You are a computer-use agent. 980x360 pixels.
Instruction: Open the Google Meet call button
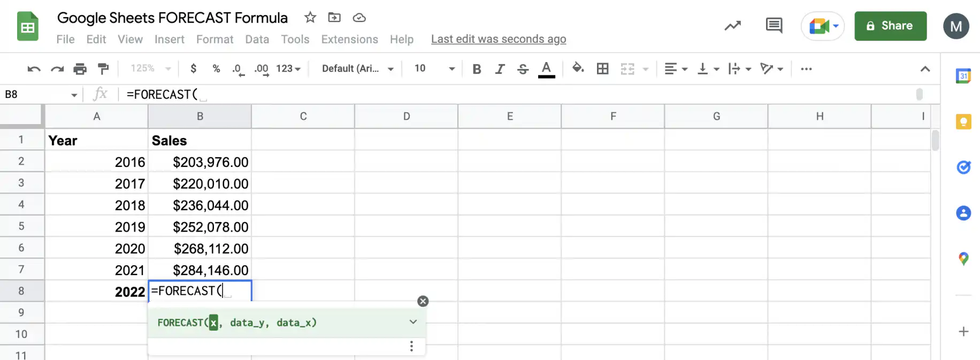pyautogui.click(x=823, y=26)
